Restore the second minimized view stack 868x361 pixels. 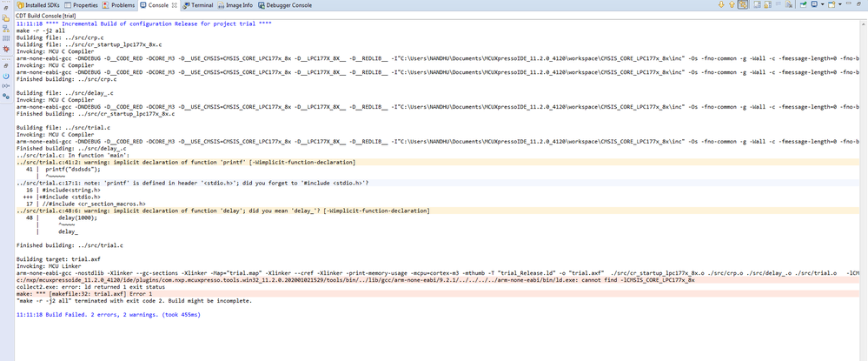[6, 65]
